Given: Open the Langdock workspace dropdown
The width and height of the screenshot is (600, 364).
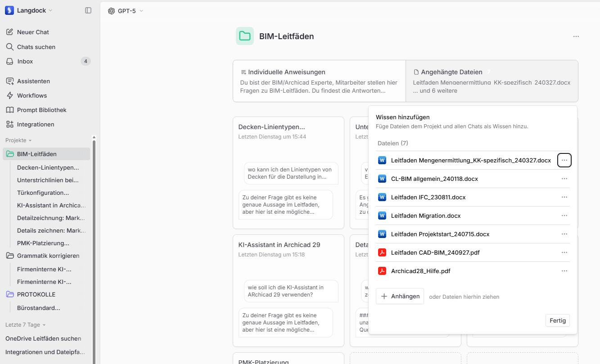Looking at the screenshot, I should [x=29, y=10].
